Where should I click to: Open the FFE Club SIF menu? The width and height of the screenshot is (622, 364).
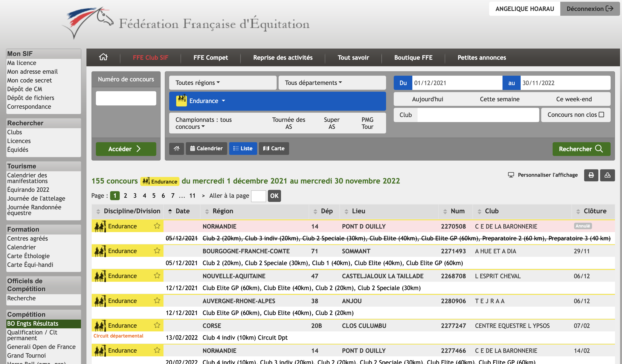(x=150, y=58)
